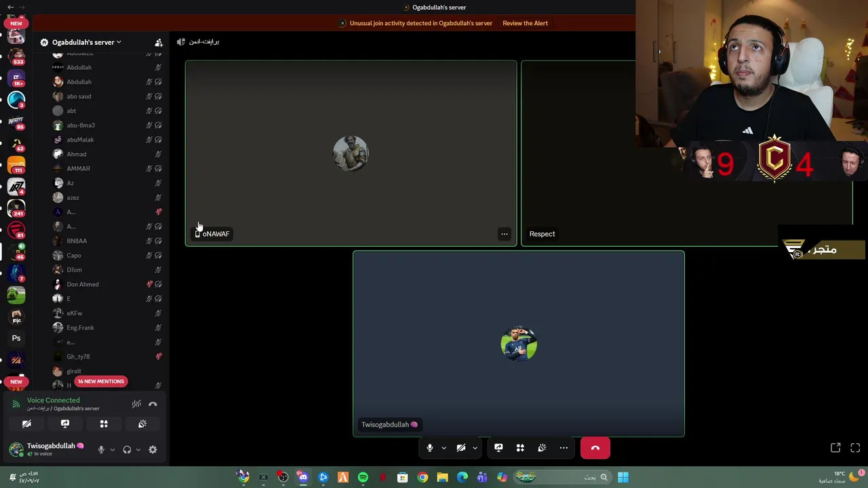Open Copilot from the taskbar
The height and width of the screenshot is (488, 868).
pyautogui.click(x=502, y=477)
